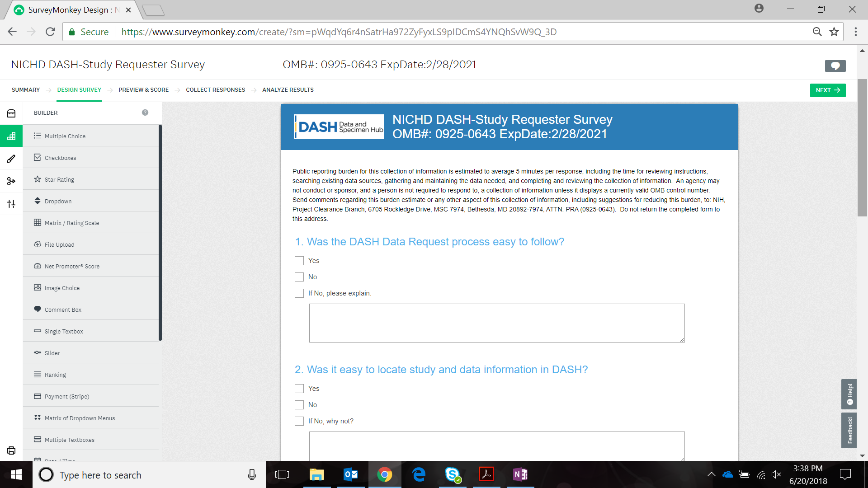Check 'If No, please explain' box
868x488 pixels.
pyautogui.click(x=299, y=293)
